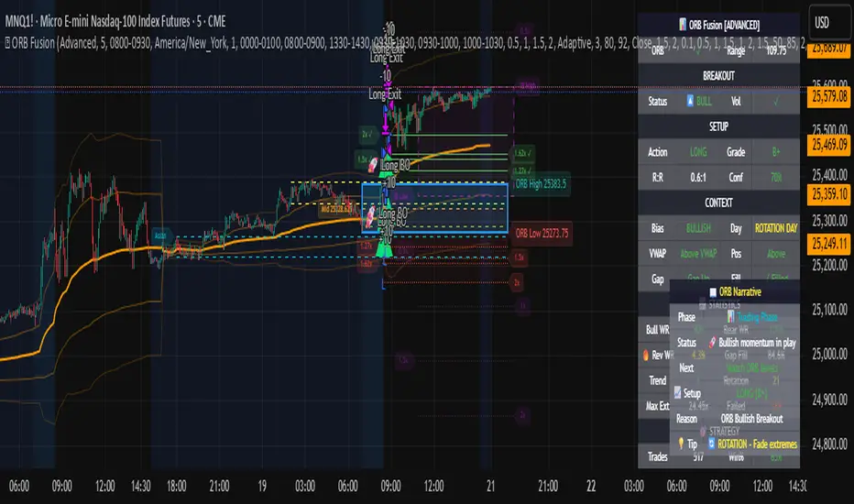This screenshot has height=504, width=854.
Task: Click the blue arrow icon beside BULL status
Action: click(689, 101)
